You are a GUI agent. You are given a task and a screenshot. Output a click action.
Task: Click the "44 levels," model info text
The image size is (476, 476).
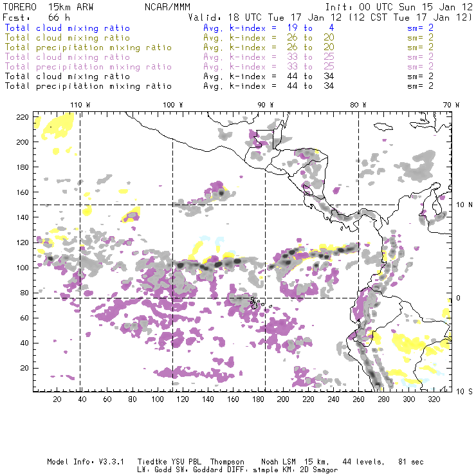coord(363,462)
